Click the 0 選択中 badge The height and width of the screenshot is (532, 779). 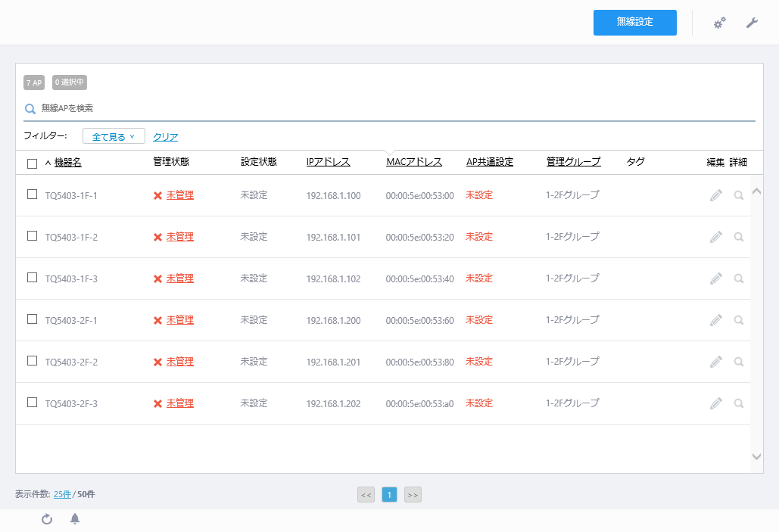click(70, 82)
